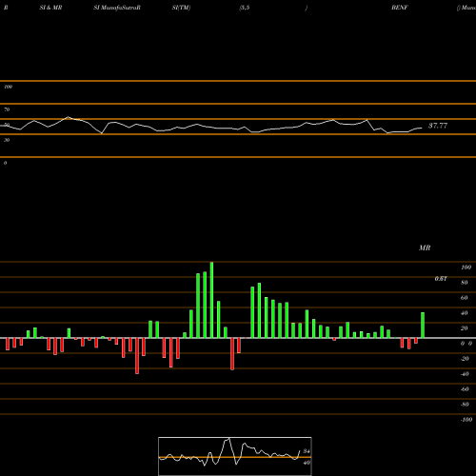Click the 70 level label on RSI axis

pyautogui.click(x=7, y=109)
